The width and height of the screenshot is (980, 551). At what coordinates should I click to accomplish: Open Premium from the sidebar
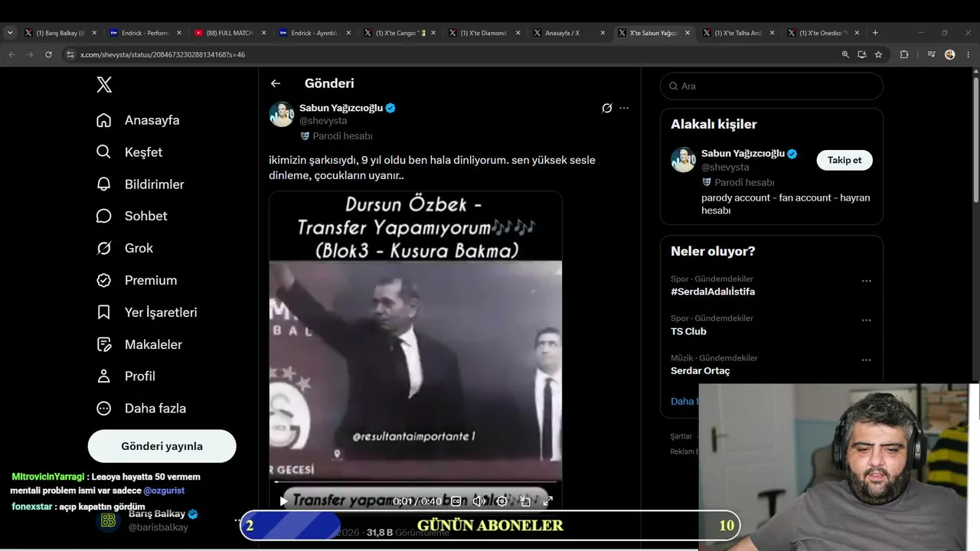pos(136,280)
